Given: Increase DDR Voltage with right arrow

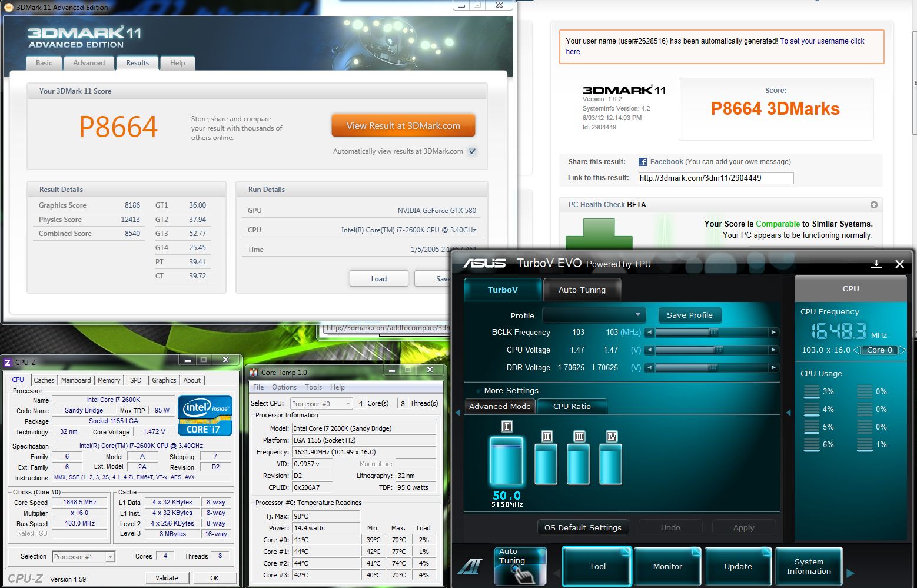Looking at the screenshot, I should pyautogui.click(x=773, y=368).
